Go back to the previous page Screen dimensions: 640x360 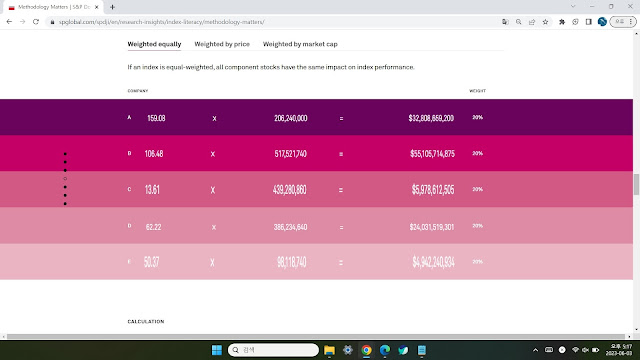9,22
